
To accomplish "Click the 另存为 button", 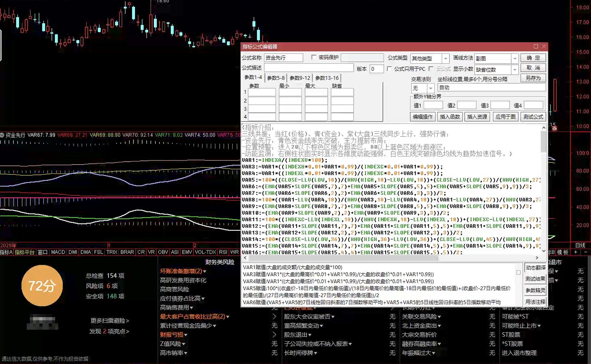I will tap(533, 78).
